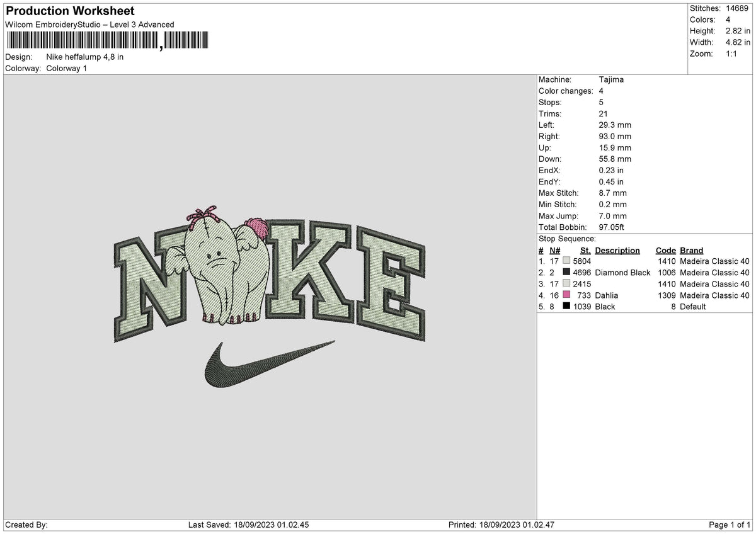Viewport: 756px width, 534px height.
Task: Select the Max Stitch value 8.7 mm
Action: (x=612, y=193)
